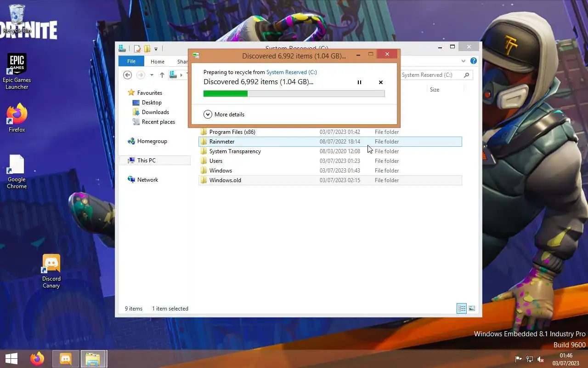This screenshot has width=588, height=368.
Task: Expand the ribbon with the chevron
Action: click(x=463, y=61)
